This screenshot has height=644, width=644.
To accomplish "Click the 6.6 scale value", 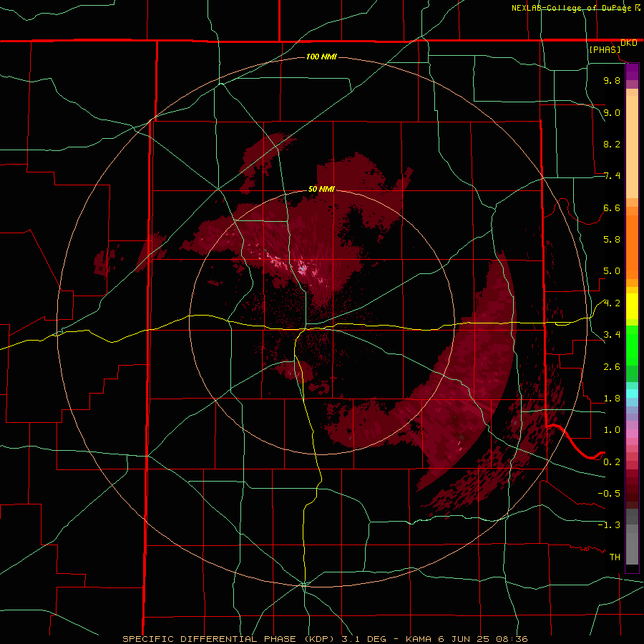I will (x=612, y=208).
